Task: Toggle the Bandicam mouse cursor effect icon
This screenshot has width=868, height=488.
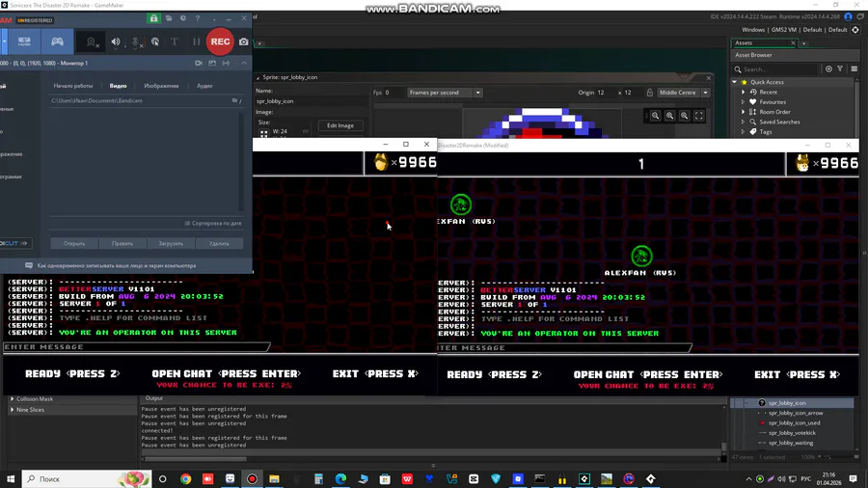Action: (x=155, y=42)
